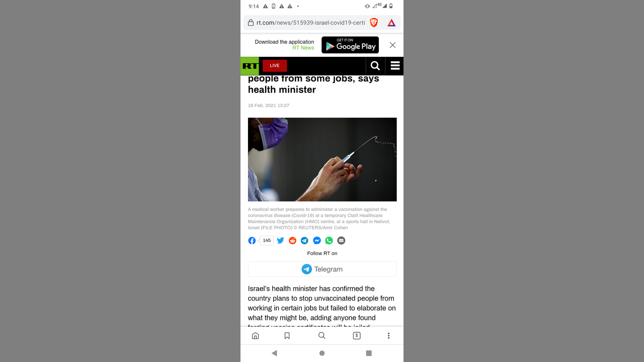
Task: Click the LIVE button
Action: pos(275,65)
